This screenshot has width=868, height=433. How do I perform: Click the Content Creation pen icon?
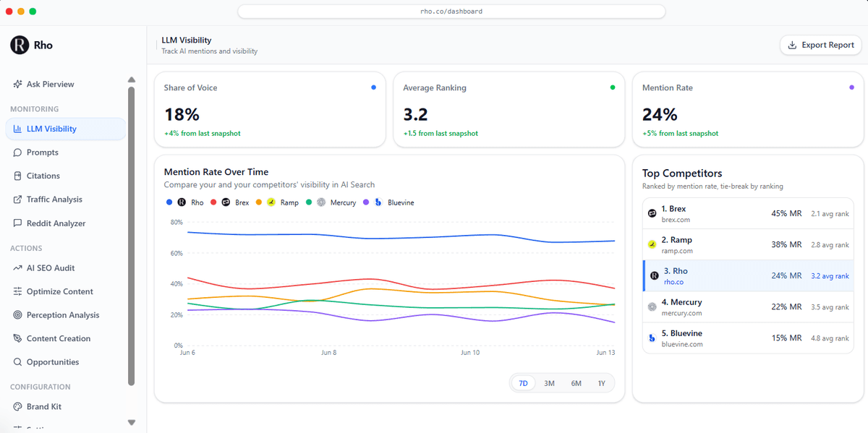point(18,338)
